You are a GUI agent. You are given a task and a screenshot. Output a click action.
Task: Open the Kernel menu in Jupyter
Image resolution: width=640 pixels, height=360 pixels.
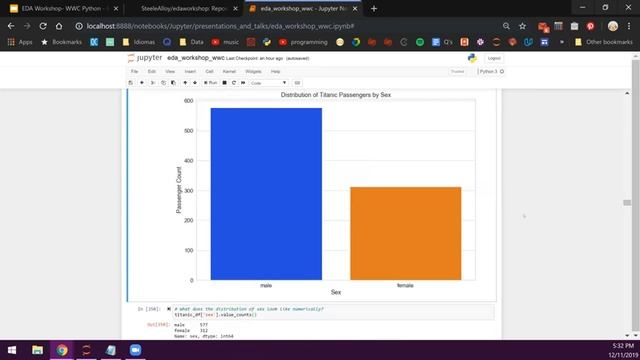click(x=229, y=71)
